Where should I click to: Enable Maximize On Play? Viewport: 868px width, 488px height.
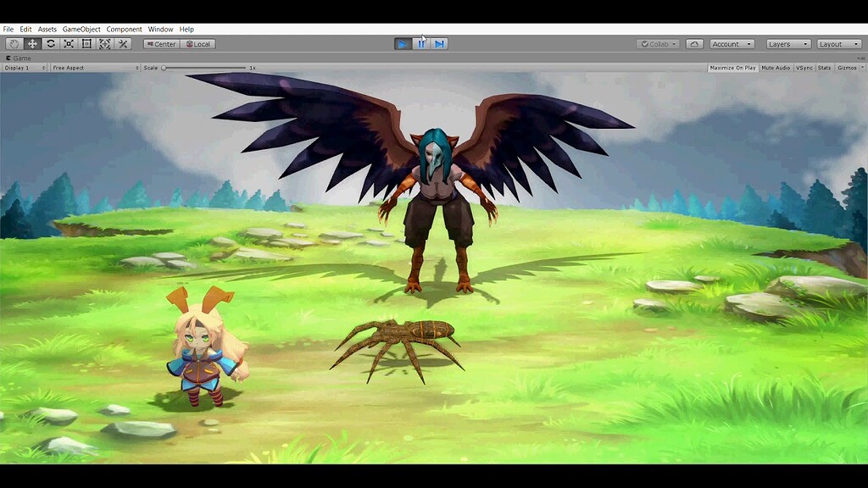coord(732,68)
